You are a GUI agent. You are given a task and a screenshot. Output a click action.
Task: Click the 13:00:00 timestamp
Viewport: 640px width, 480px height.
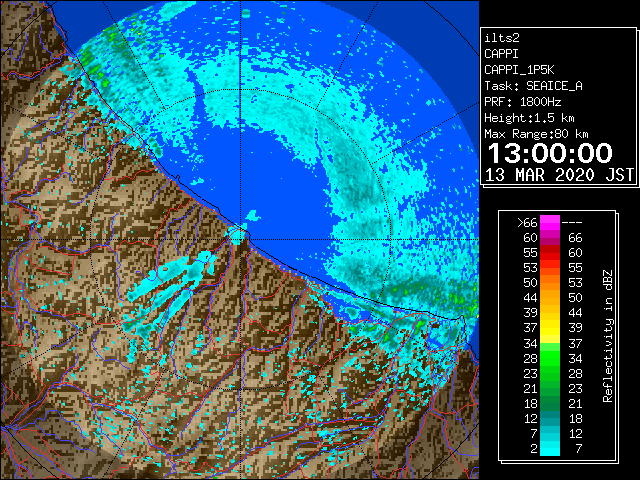550,153
